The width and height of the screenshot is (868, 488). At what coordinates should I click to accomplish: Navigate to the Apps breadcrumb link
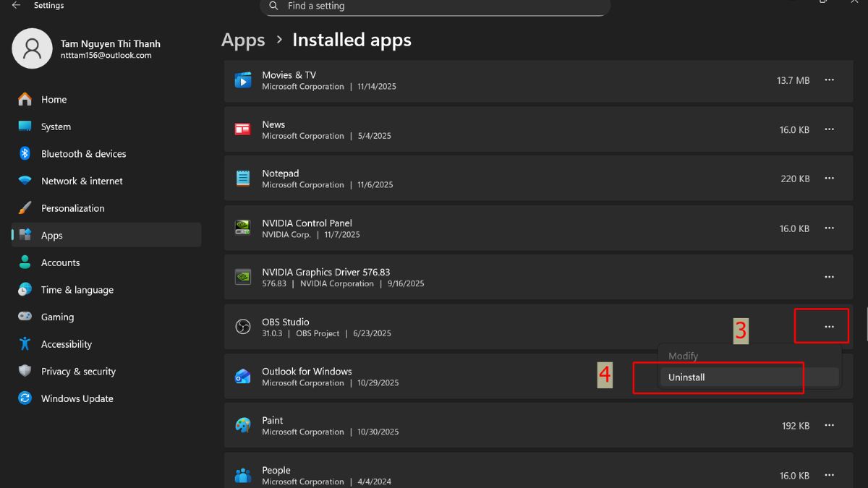pos(243,40)
